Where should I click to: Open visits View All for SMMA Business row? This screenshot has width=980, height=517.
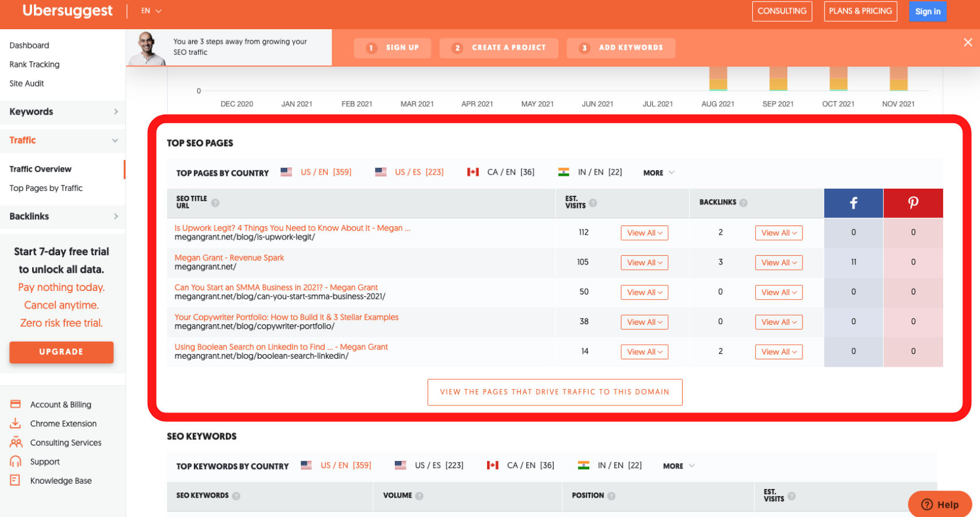click(x=644, y=293)
